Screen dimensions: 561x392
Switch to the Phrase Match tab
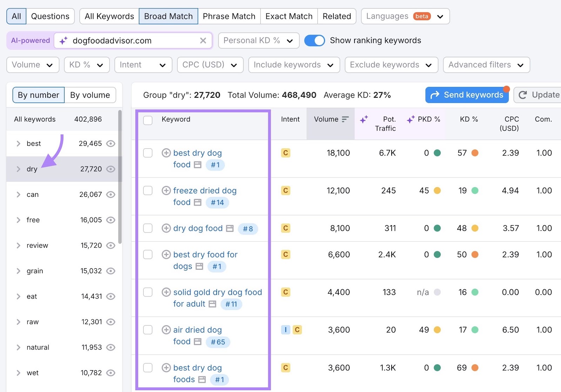pyautogui.click(x=229, y=16)
